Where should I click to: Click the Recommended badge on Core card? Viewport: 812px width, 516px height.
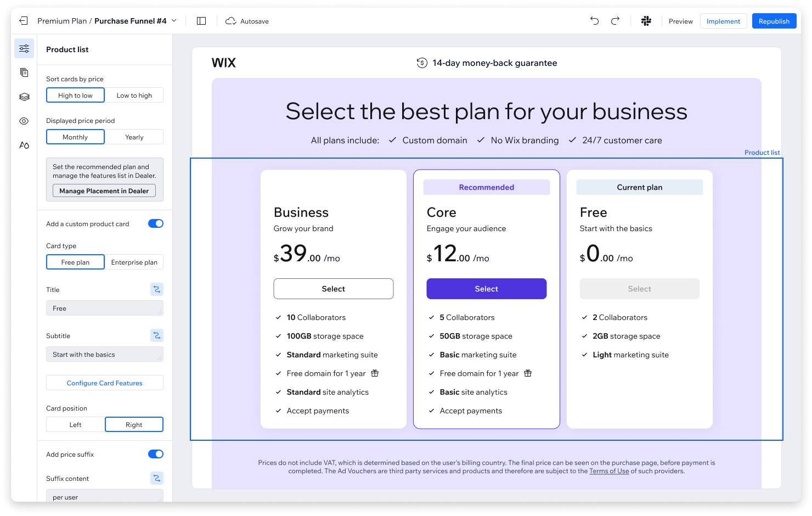point(487,187)
